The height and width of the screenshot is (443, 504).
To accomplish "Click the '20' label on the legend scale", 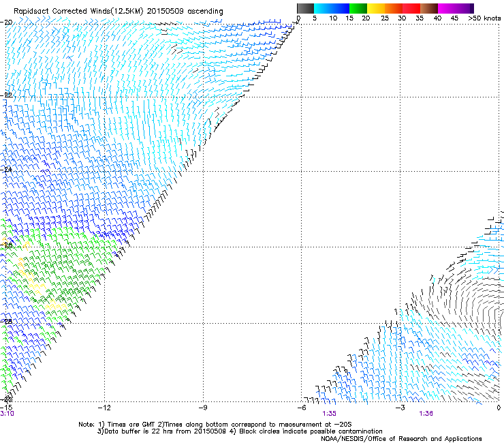I will 366,18.
